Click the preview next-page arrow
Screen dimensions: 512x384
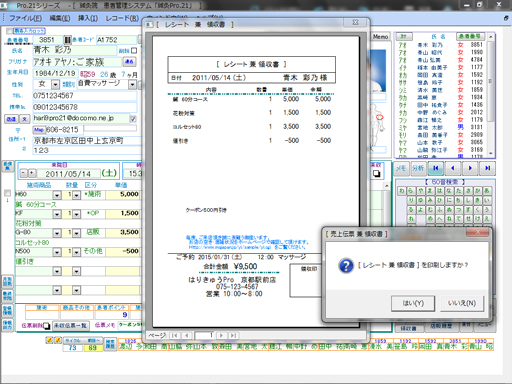coord(221,335)
